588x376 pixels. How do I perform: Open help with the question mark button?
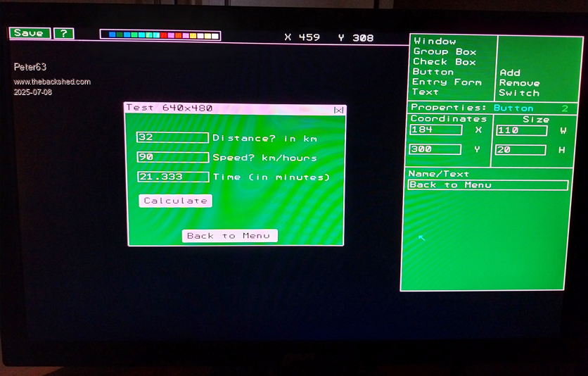click(x=63, y=33)
